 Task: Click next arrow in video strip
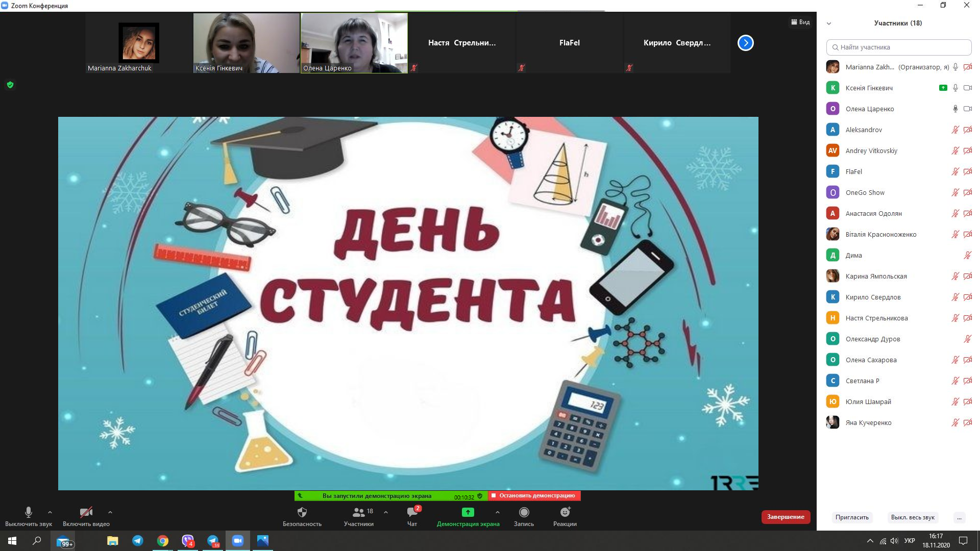coord(745,43)
